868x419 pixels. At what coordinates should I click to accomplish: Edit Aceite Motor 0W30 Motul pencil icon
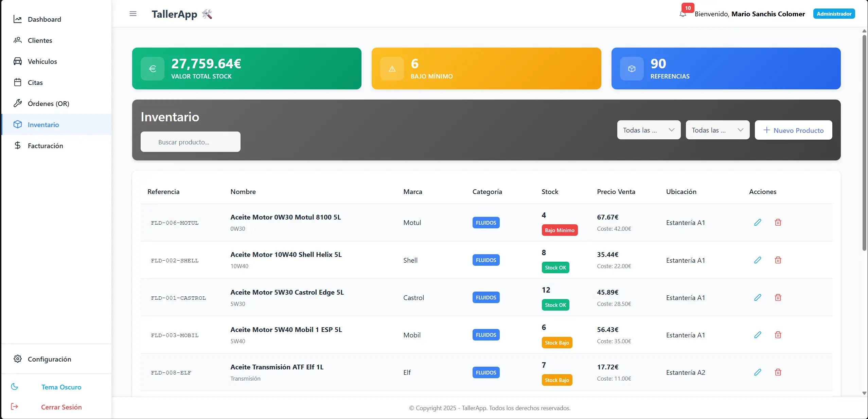(758, 223)
